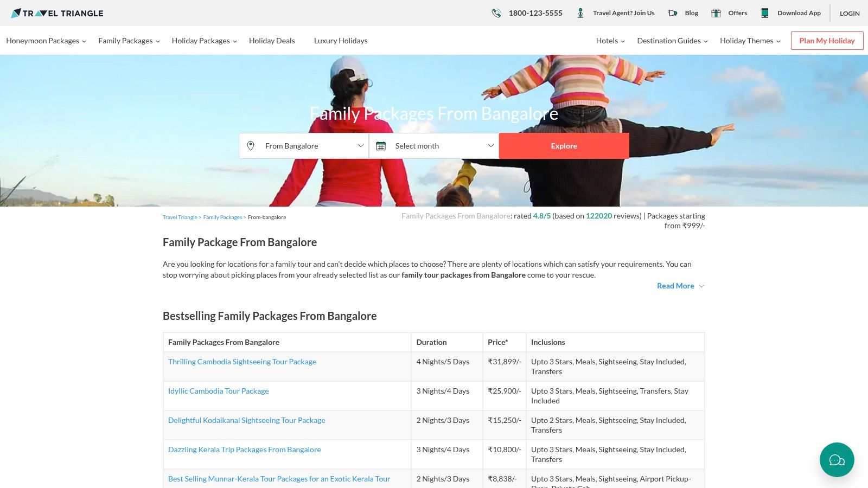Click the calendar icon next to Select month

(381, 145)
